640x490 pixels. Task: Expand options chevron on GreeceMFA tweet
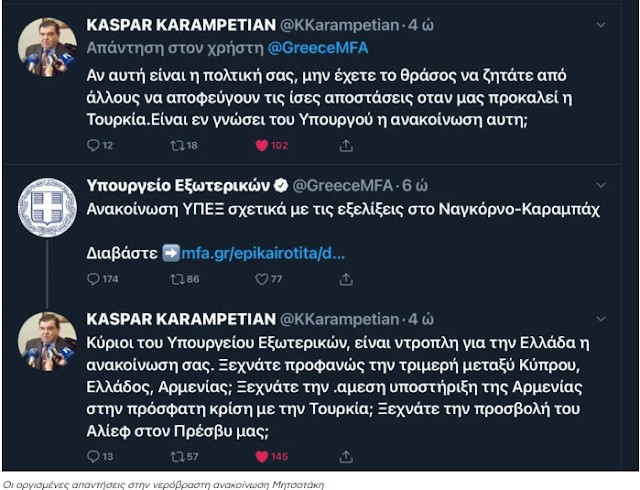600,185
